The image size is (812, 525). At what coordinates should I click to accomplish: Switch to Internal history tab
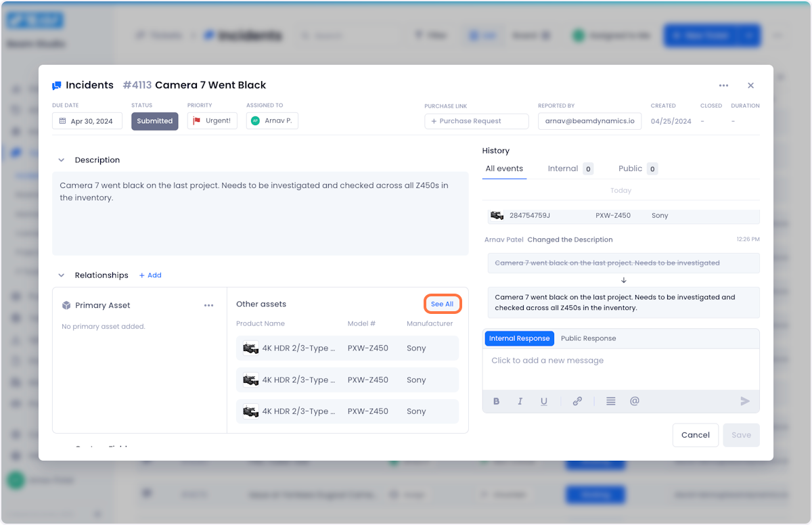pos(570,168)
